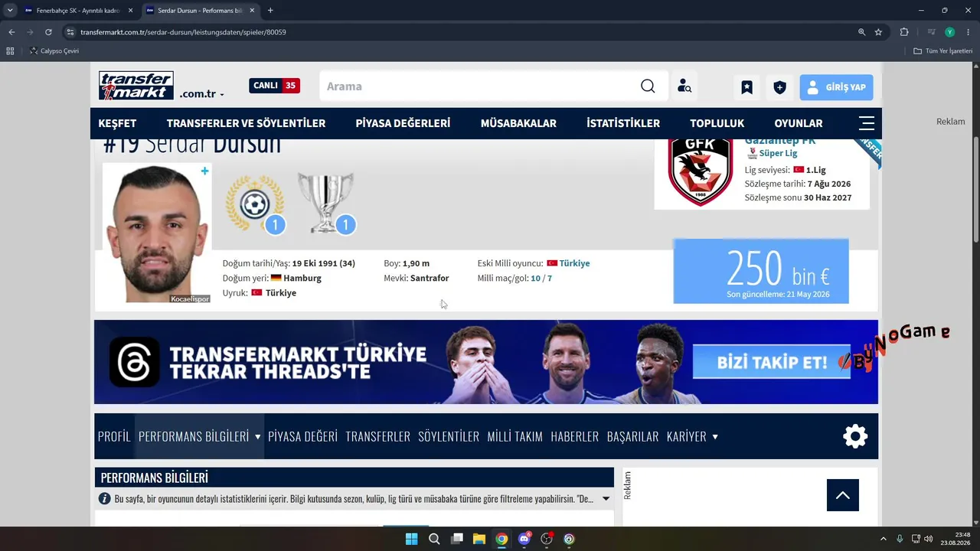Open Transferler ve Söylentiler menu
This screenshot has width=980, height=551.
[x=246, y=123]
